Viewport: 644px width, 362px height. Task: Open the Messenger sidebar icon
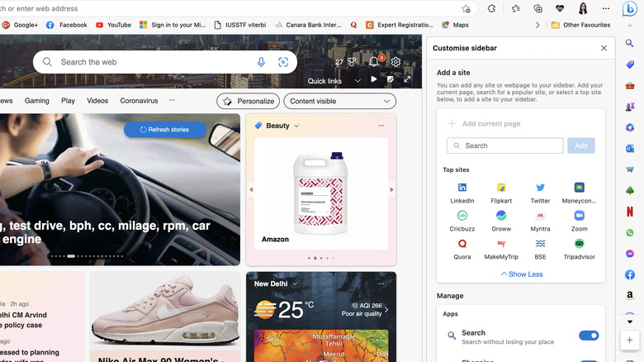click(630, 254)
